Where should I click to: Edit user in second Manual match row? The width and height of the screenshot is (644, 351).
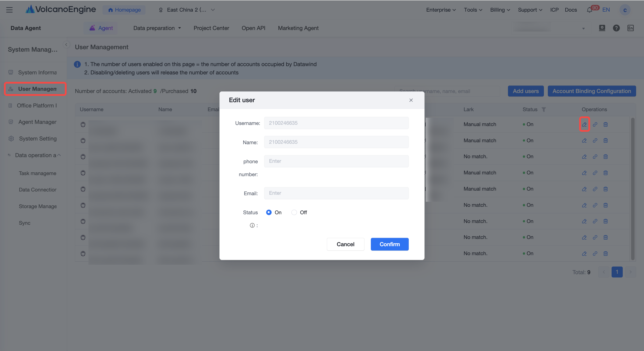pos(584,140)
